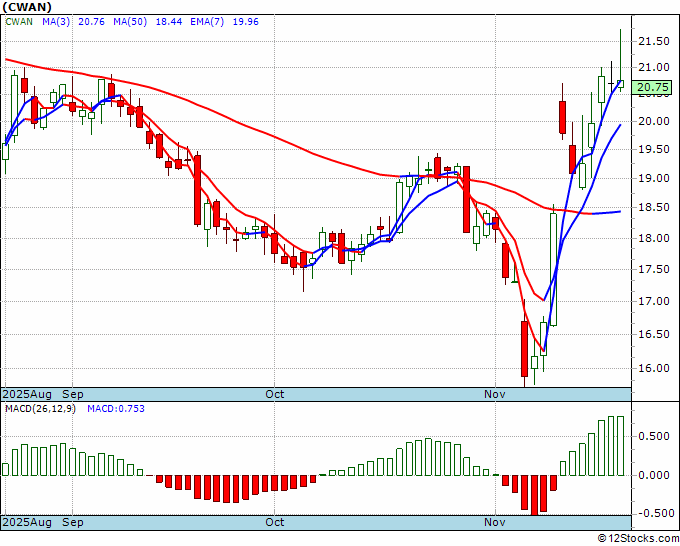680x546 pixels.
Task: Click the Nov label on price chart axis
Action: (x=495, y=394)
